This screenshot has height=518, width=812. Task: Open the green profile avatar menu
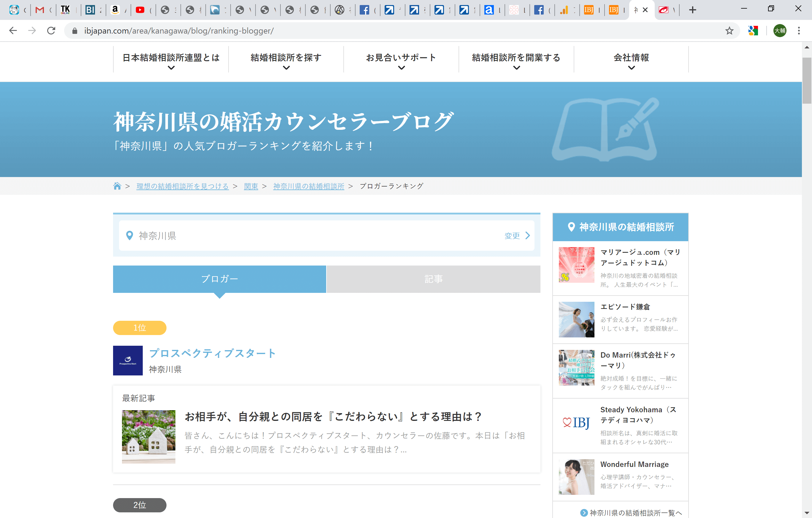780,31
